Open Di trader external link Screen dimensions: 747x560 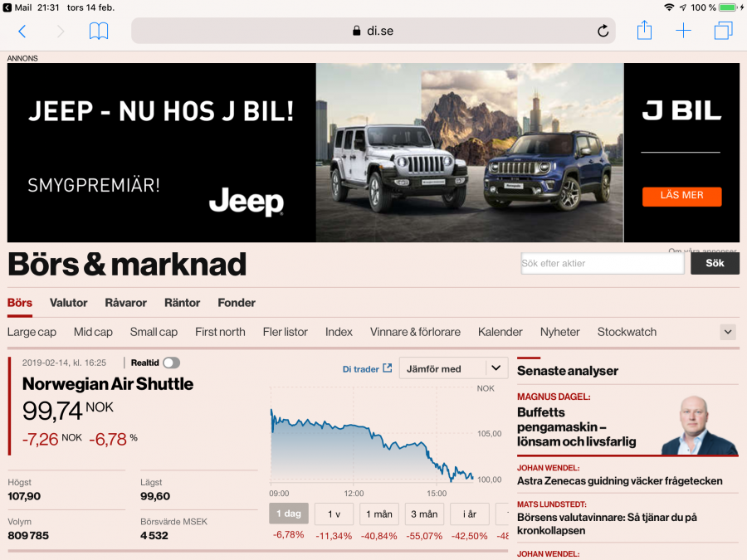(367, 369)
